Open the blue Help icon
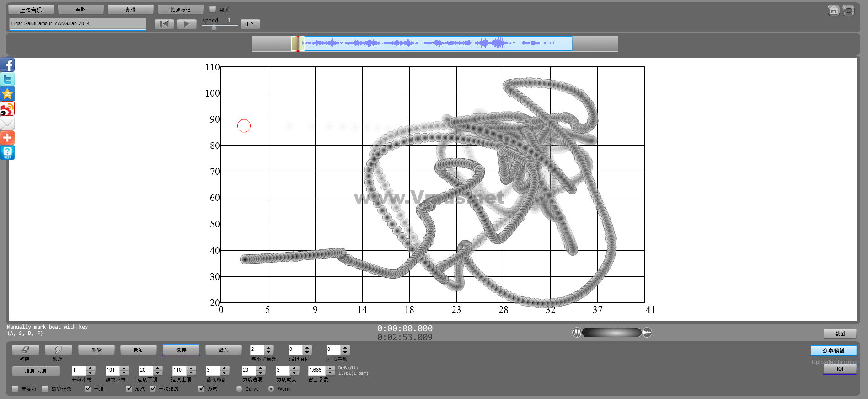The image size is (868, 399). [x=7, y=152]
